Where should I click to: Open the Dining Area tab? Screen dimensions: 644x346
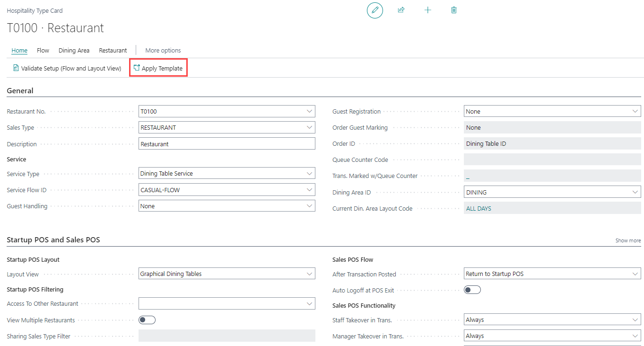(74, 51)
